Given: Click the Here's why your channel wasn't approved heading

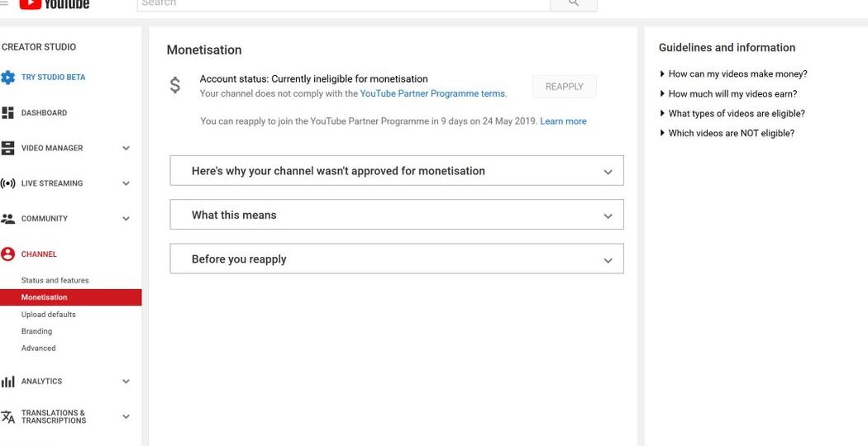Looking at the screenshot, I should [338, 171].
